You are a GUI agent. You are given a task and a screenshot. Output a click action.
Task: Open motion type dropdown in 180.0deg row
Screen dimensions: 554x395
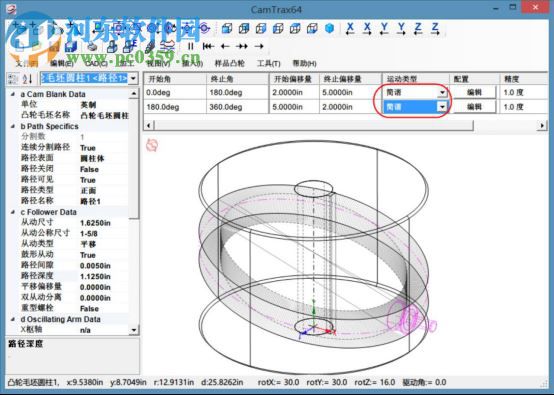click(442, 107)
